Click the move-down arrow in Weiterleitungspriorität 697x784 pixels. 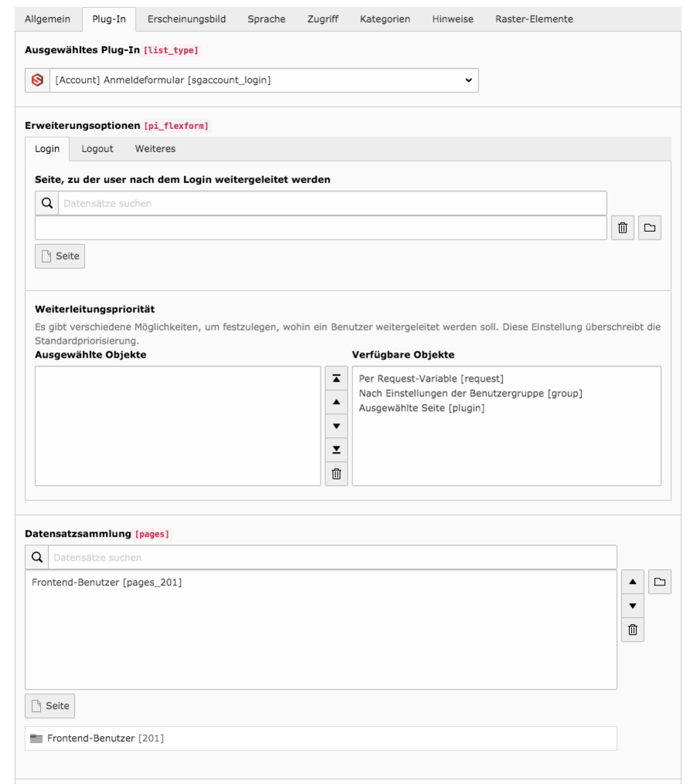coord(335,423)
